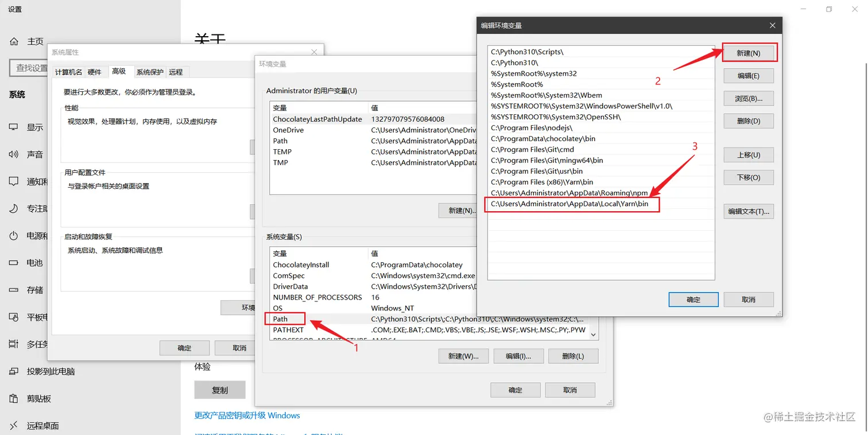This screenshot has width=868, height=435.
Task: Cancel the Edit Environment Variable dialog
Action: (x=749, y=300)
